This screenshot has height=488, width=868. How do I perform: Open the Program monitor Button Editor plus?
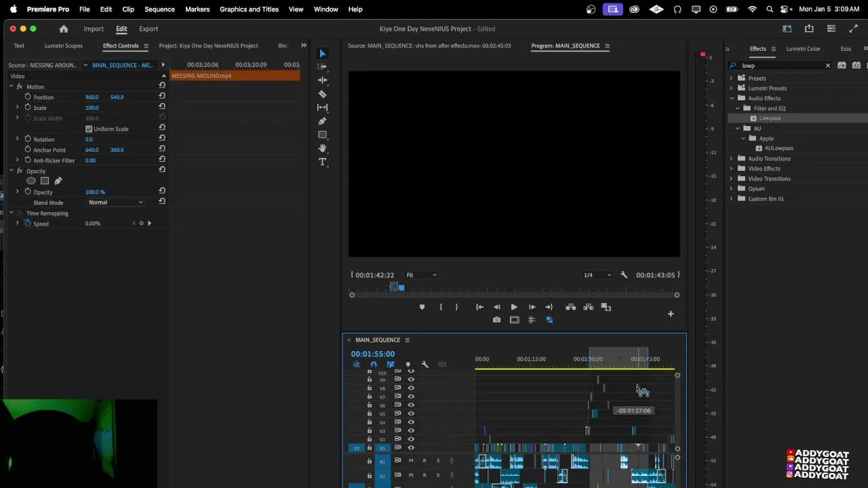click(671, 314)
